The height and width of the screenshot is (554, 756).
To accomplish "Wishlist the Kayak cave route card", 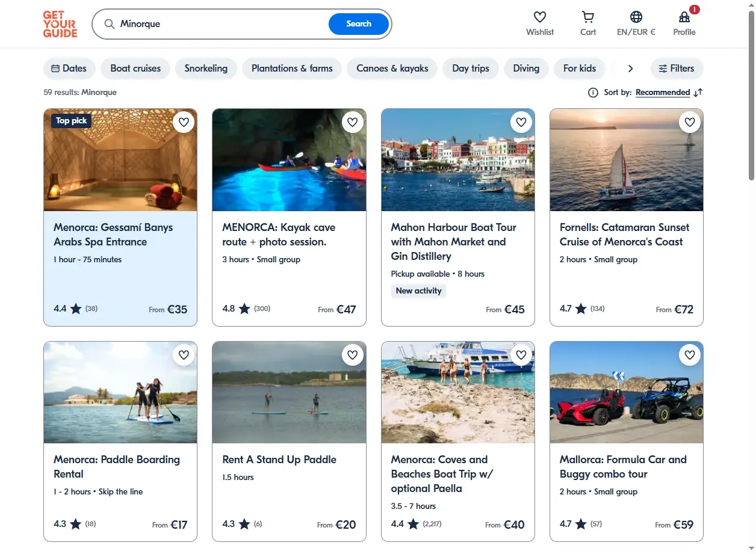I will point(353,123).
